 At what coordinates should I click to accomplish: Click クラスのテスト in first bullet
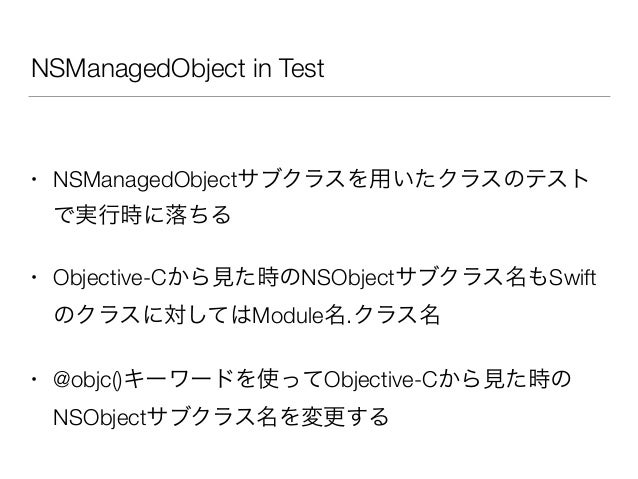point(513,179)
